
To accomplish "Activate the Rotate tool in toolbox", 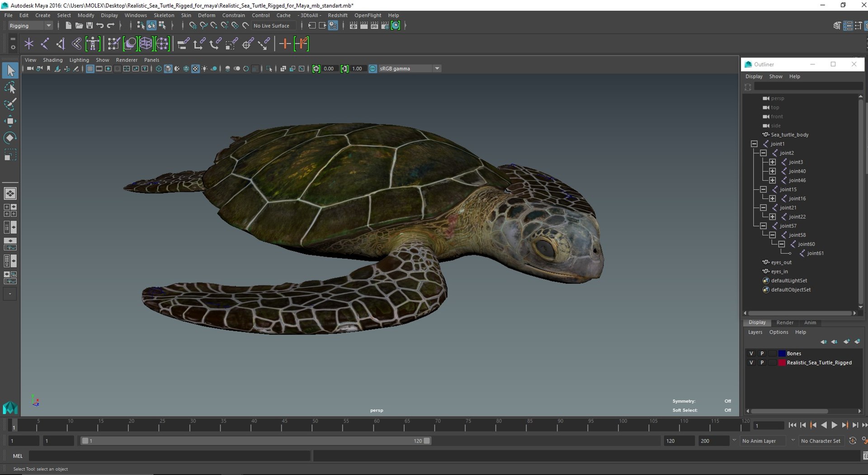I will (10, 137).
